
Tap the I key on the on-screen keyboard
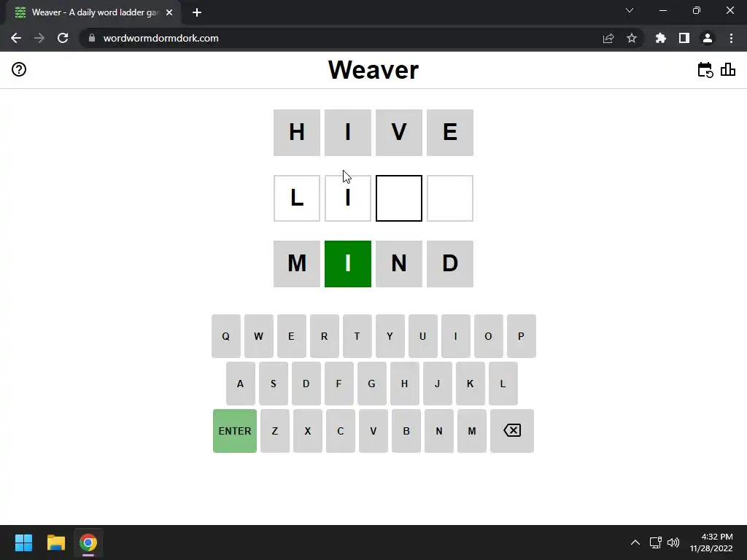point(456,336)
